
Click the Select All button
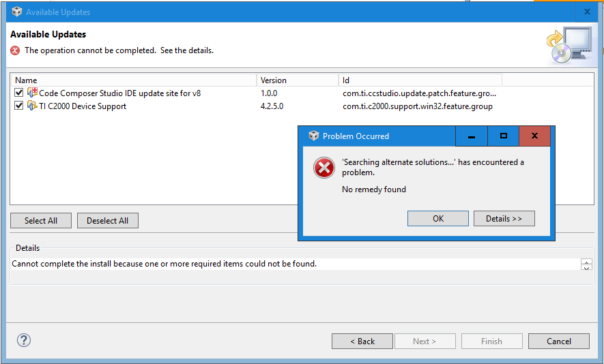pos(41,221)
